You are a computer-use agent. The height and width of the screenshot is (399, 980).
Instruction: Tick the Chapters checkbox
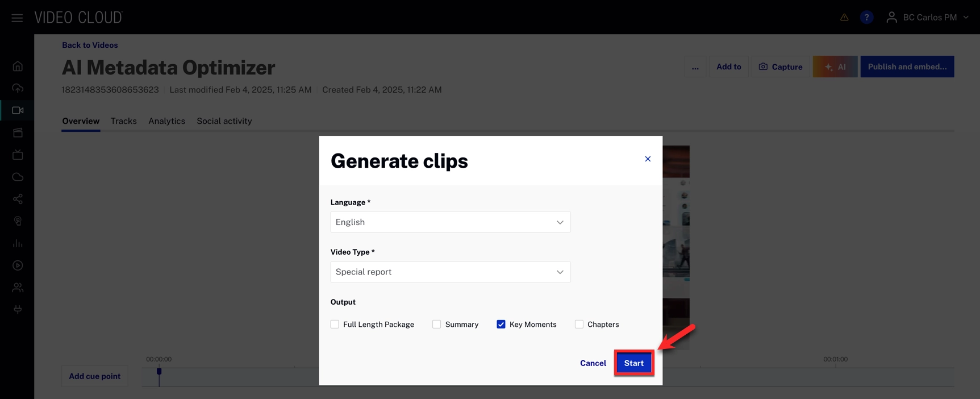click(x=579, y=325)
